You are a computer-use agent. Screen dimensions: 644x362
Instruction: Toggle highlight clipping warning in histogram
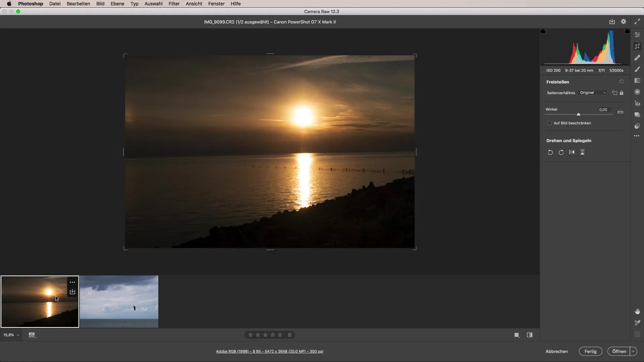(627, 31)
